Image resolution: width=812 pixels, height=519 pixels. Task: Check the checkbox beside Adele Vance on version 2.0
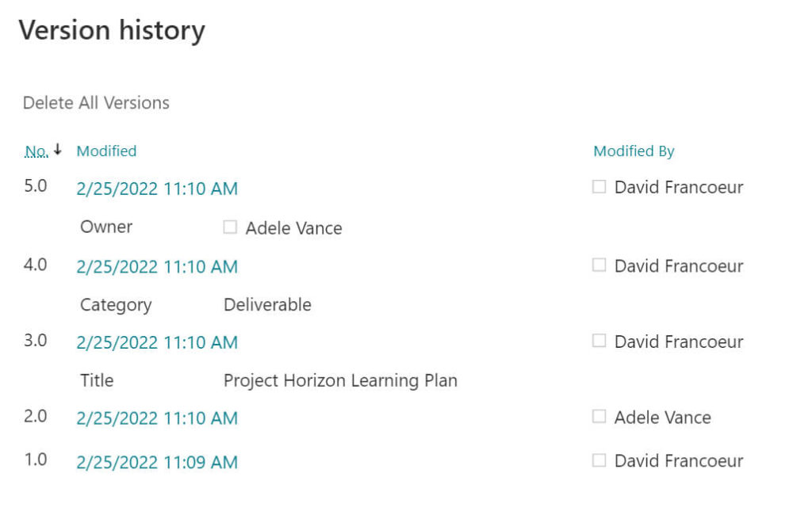coord(599,417)
